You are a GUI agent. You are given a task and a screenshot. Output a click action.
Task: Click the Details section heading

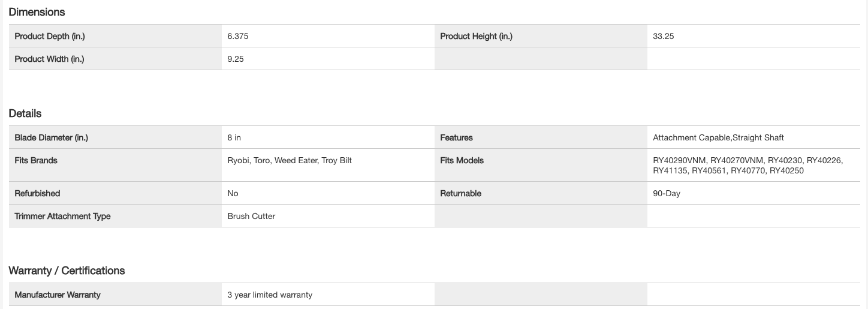coord(25,113)
